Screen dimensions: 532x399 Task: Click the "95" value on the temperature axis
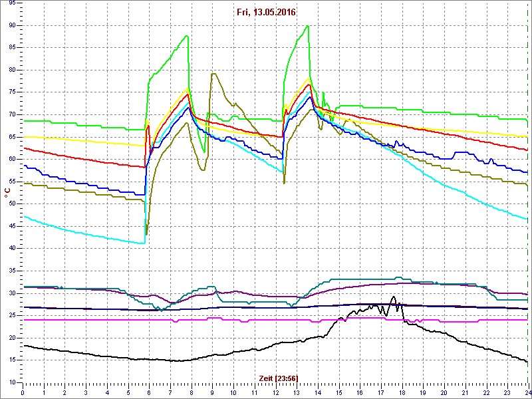pyautogui.click(x=12, y=3)
